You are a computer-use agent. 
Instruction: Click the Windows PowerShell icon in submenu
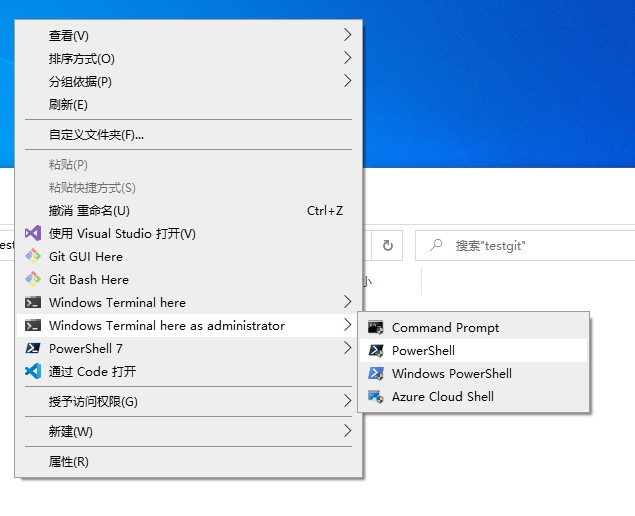click(x=375, y=373)
